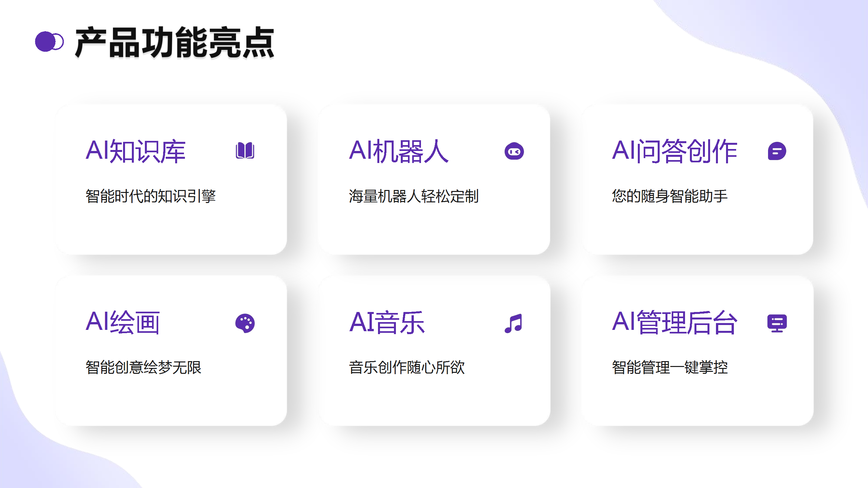Click the paint palette icon
Image resolution: width=868 pixels, height=488 pixels.
click(245, 323)
